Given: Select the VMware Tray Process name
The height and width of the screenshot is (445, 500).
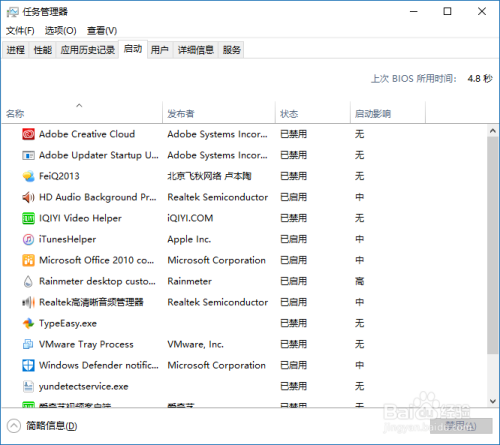Looking at the screenshot, I should click(x=86, y=344).
